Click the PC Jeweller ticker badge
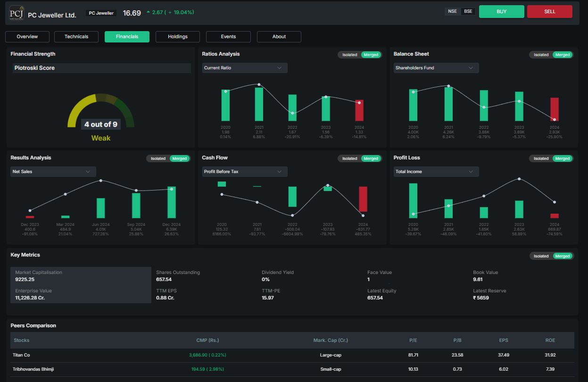This screenshot has width=588, height=382. (x=101, y=13)
